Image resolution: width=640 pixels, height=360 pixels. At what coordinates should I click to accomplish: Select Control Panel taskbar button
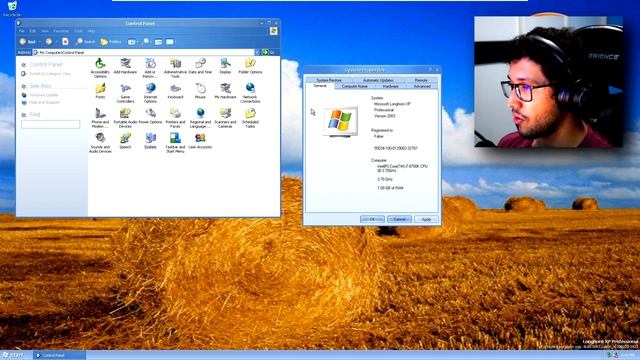click(60, 355)
